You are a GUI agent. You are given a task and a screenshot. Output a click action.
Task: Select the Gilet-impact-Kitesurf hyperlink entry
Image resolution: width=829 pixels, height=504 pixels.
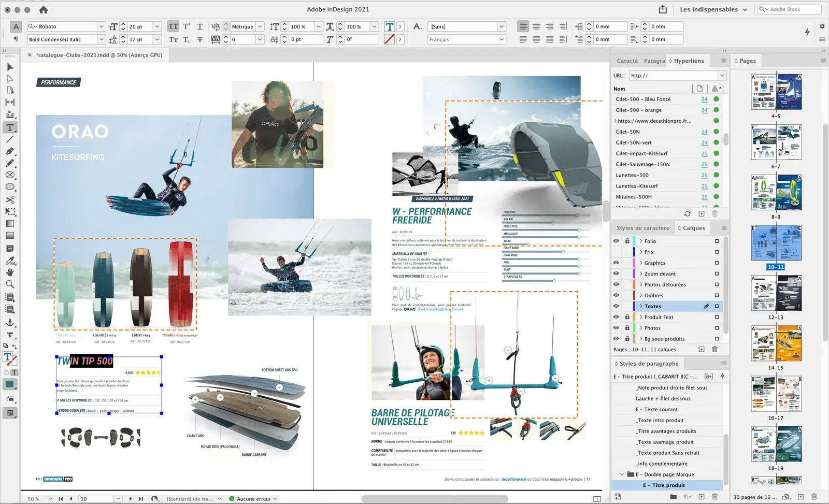641,153
